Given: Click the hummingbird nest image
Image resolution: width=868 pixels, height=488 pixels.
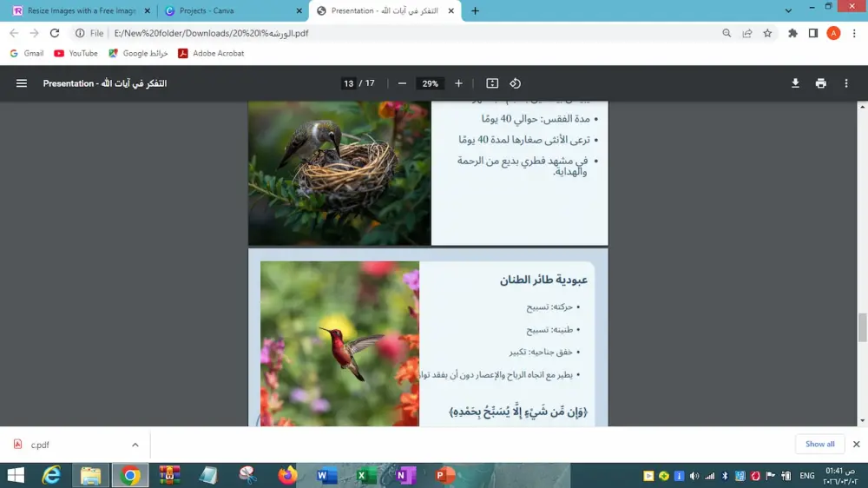Looking at the screenshot, I should click(339, 173).
